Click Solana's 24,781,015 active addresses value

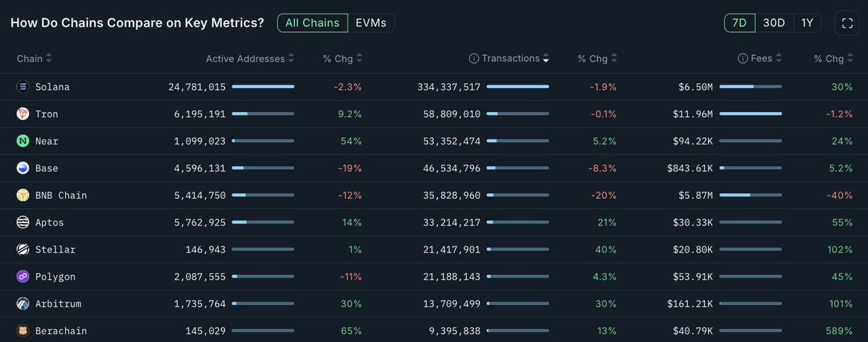[197, 87]
